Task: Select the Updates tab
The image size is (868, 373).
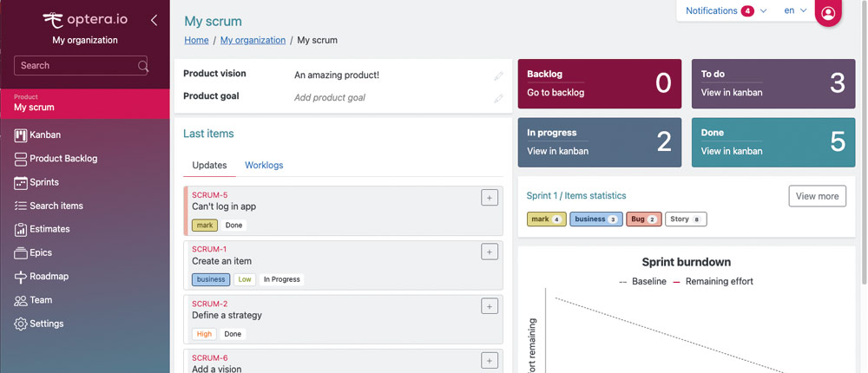Action: click(209, 165)
